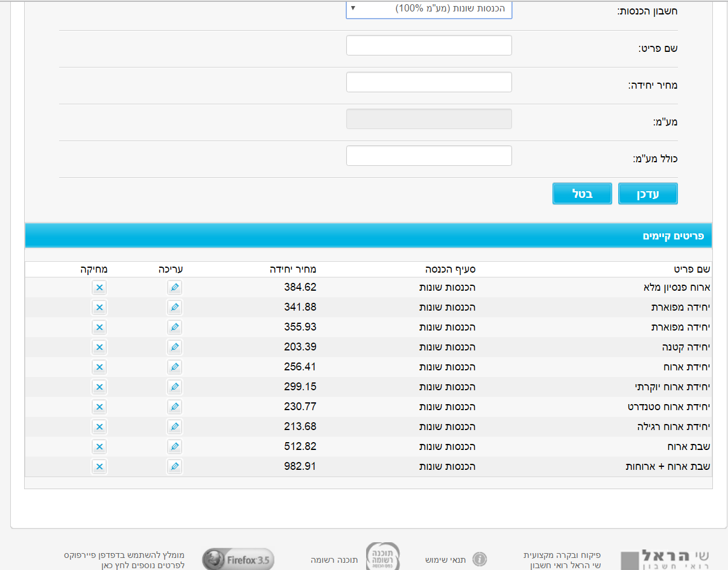Click the item name יחידת ארוח יוקרתי
This screenshot has height=570, width=728.
[673, 387]
